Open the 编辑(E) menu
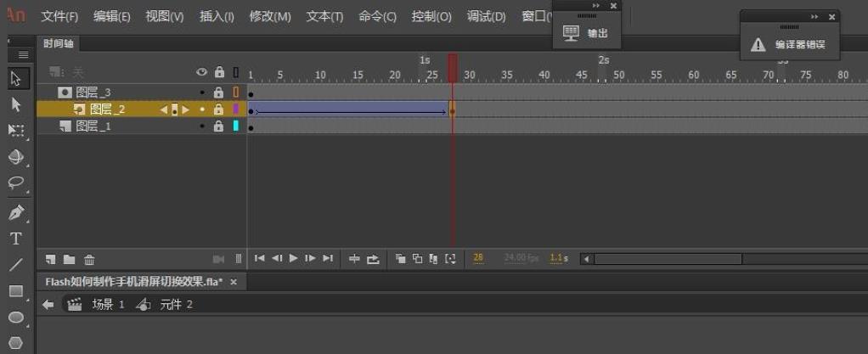The image size is (868, 354). [x=112, y=17]
